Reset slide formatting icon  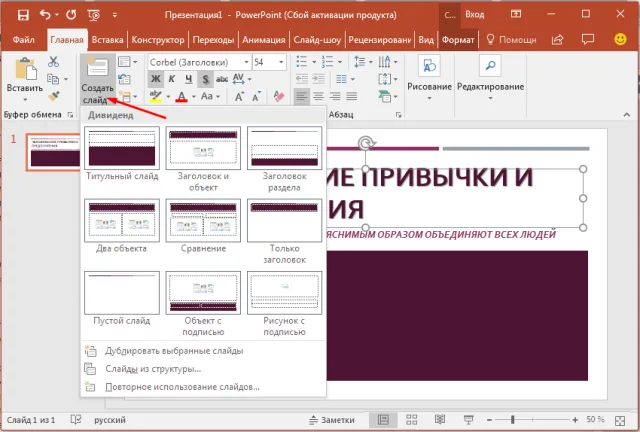(x=124, y=79)
